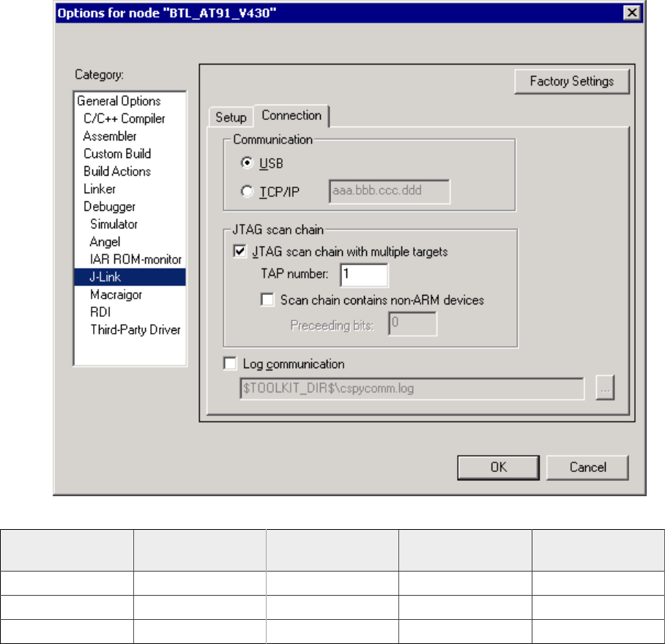Select Simulator in the category list
The width and height of the screenshot is (665, 644).
[x=114, y=224]
